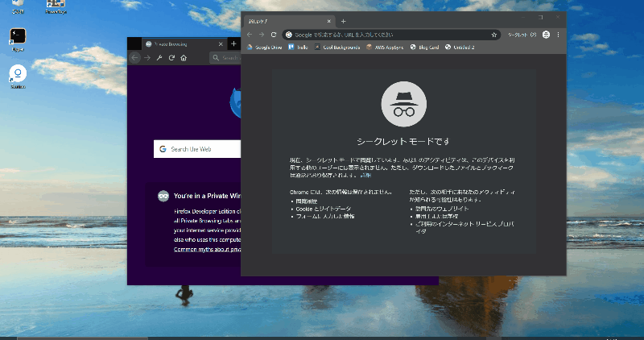Close the Chrome incognito tab
Image resolution: width=644 pixels, height=340 pixels.
click(x=328, y=22)
